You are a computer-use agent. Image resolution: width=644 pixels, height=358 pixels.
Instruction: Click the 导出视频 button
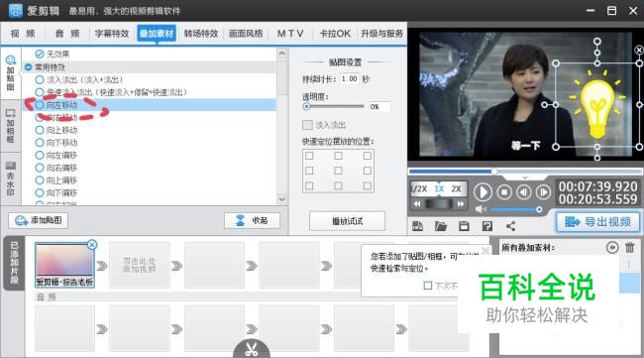click(598, 222)
